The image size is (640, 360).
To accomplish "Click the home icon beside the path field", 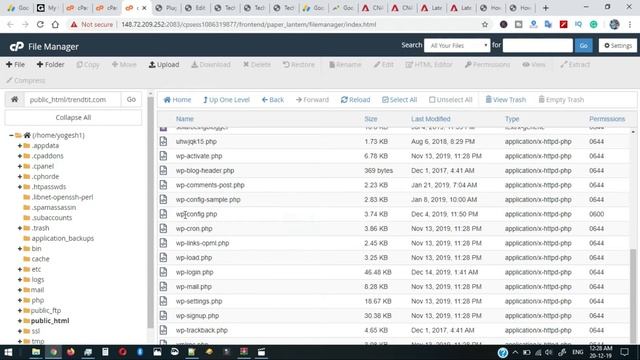I will [x=15, y=99].
